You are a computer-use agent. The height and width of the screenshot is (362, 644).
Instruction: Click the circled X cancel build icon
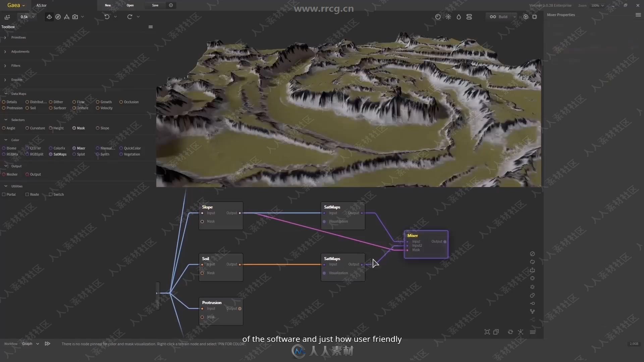[526, 17]
